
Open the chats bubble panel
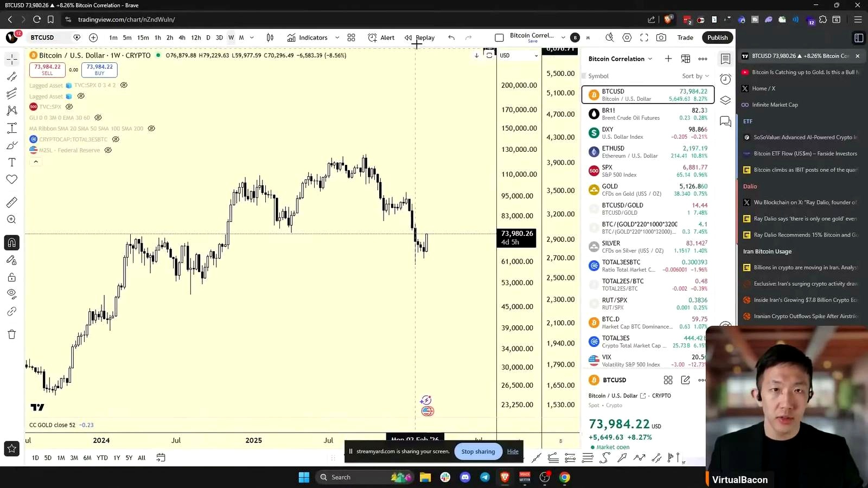pyautogui.click(x=725, y=121)
